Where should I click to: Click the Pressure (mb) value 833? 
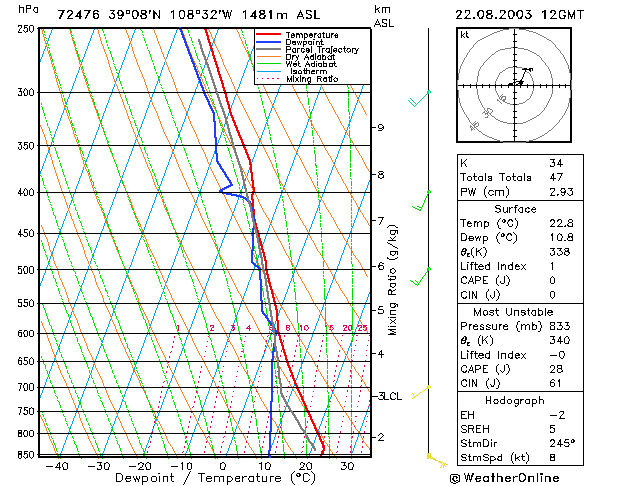coord(560,326)
